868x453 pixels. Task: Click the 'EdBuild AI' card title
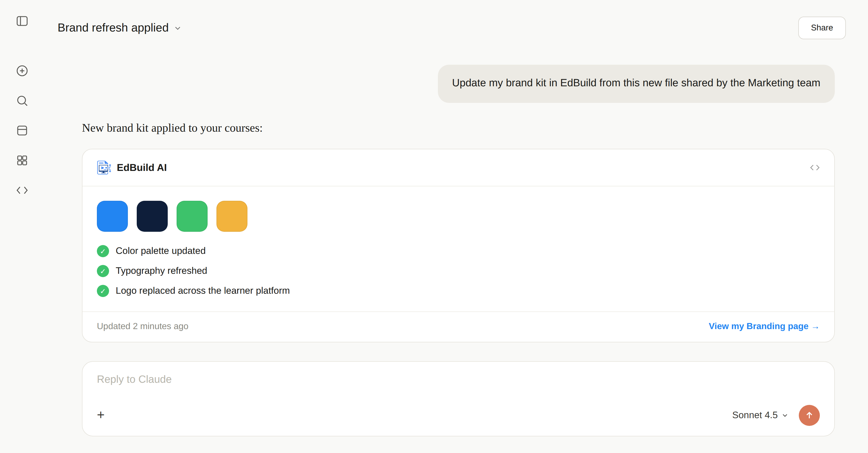141,168
